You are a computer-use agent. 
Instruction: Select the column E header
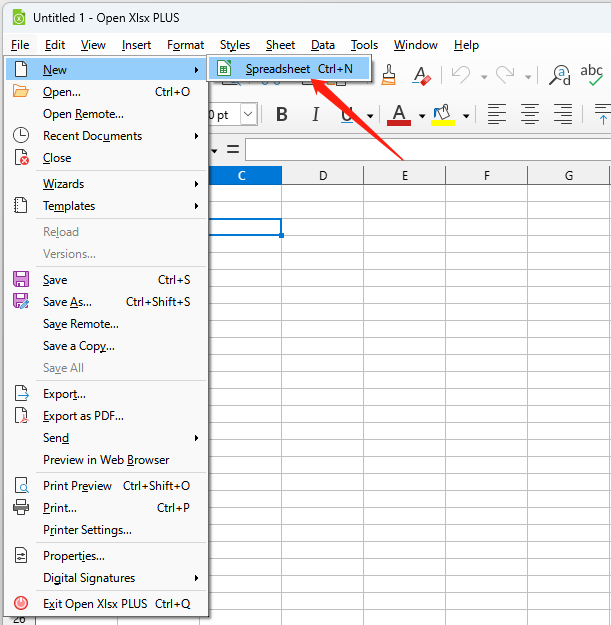[x=404, y=176]
